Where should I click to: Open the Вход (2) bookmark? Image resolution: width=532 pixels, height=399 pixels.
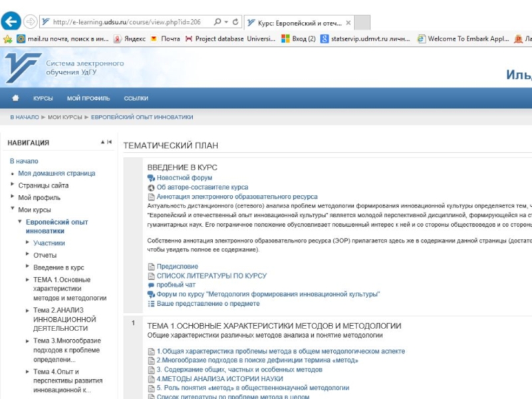coord(299,39)
